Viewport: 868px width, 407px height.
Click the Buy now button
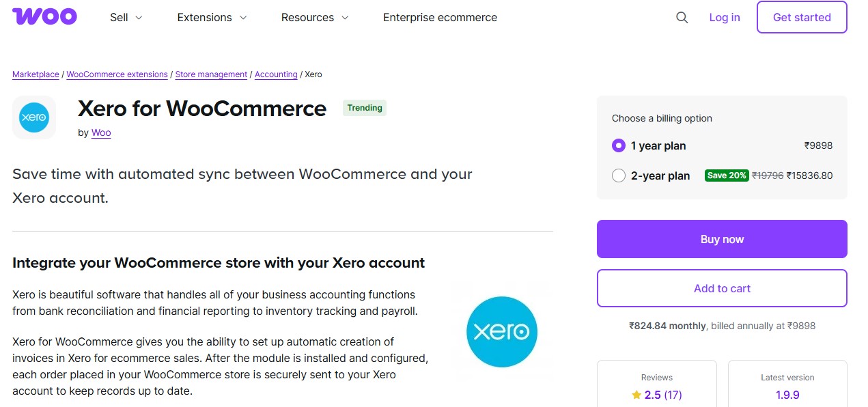tap(721, 238)
